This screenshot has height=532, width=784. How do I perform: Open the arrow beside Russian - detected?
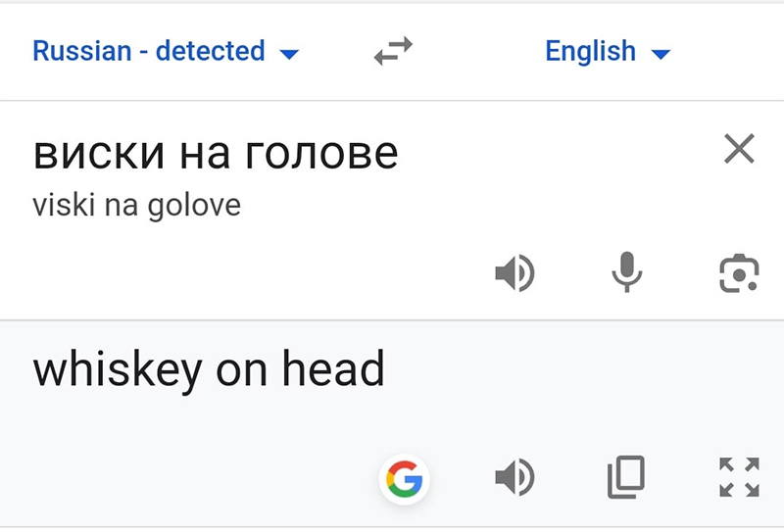(289, 53)
